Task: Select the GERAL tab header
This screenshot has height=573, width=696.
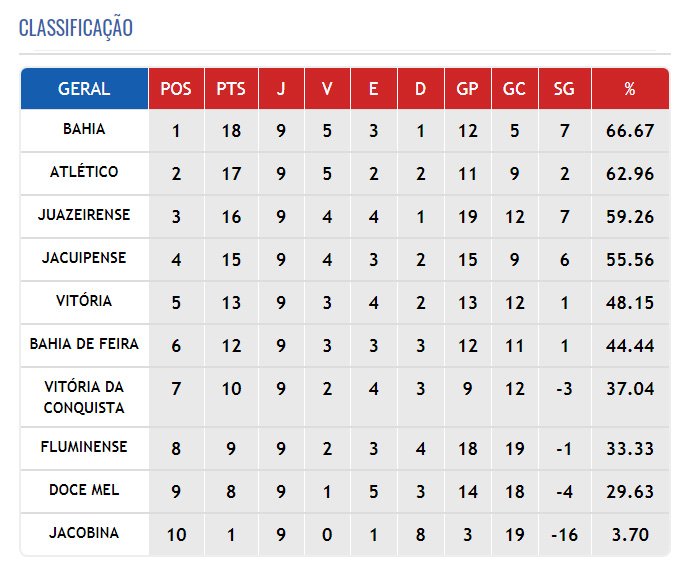Action: [x=84, y=88]
